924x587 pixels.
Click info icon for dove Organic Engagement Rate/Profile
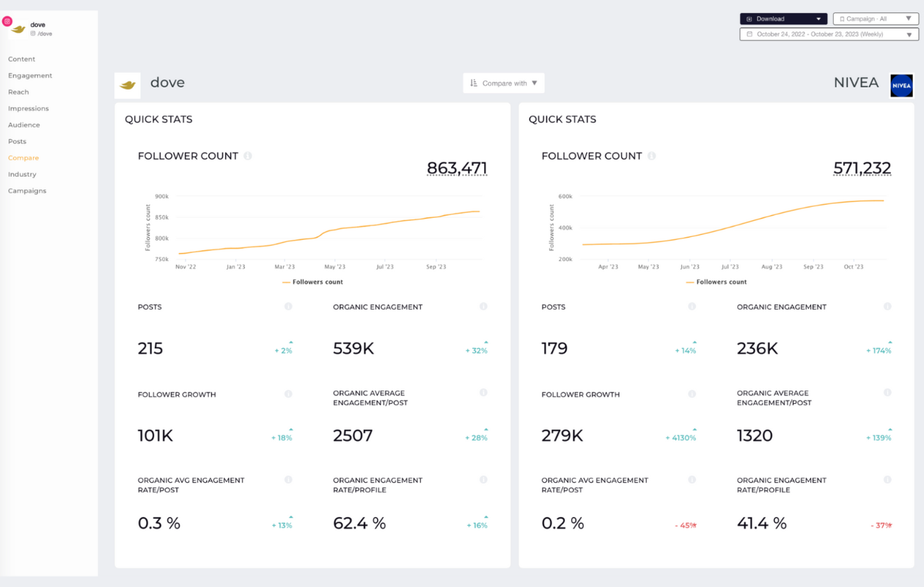click(483, 479)
